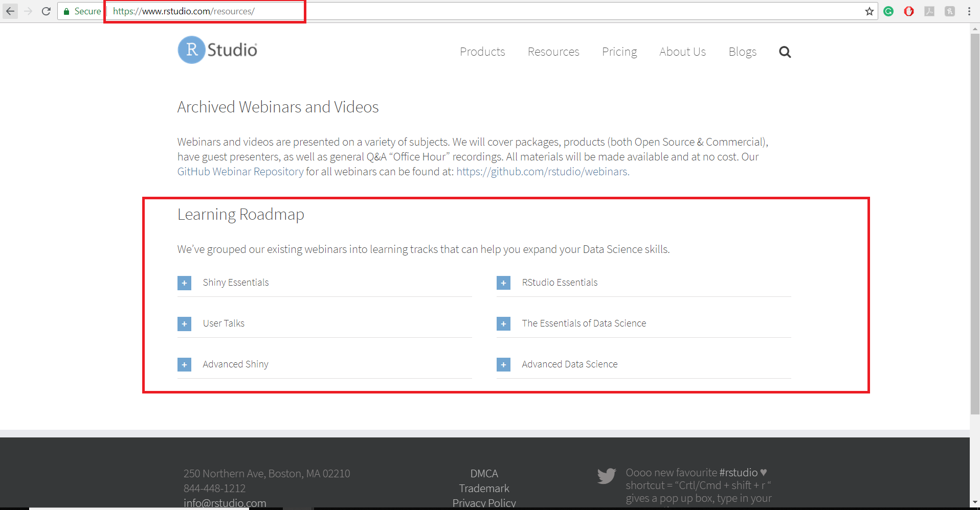This screenshot has width=980, height=510.
Task: Click the Secure padlock indicator
Action: (x=82, y=11)
